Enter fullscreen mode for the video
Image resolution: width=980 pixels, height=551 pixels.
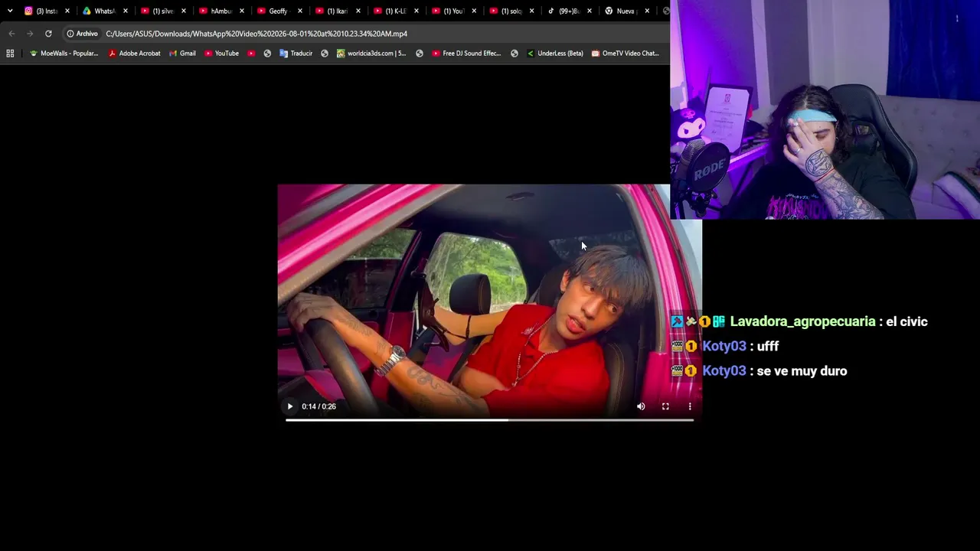(665, 406)
